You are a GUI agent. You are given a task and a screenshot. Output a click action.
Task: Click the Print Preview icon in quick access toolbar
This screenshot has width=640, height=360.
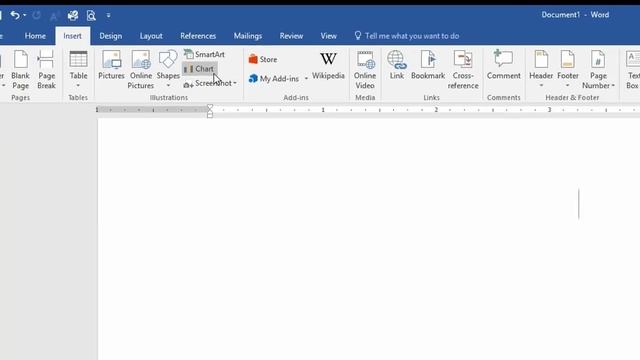[x=91, y=16]
